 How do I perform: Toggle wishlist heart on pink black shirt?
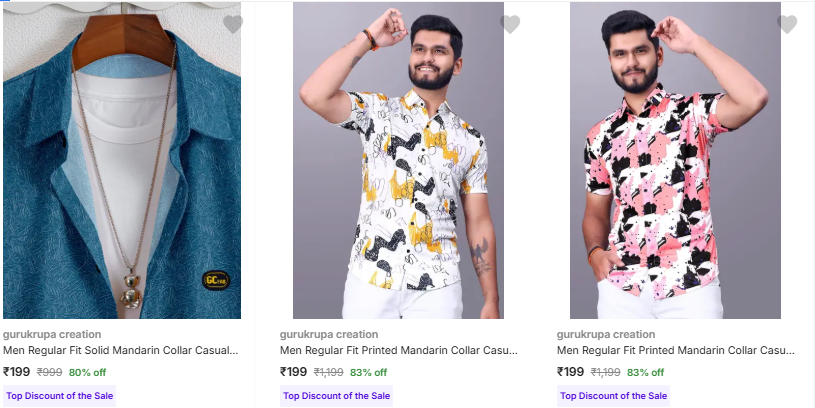[x=787, y=24]
